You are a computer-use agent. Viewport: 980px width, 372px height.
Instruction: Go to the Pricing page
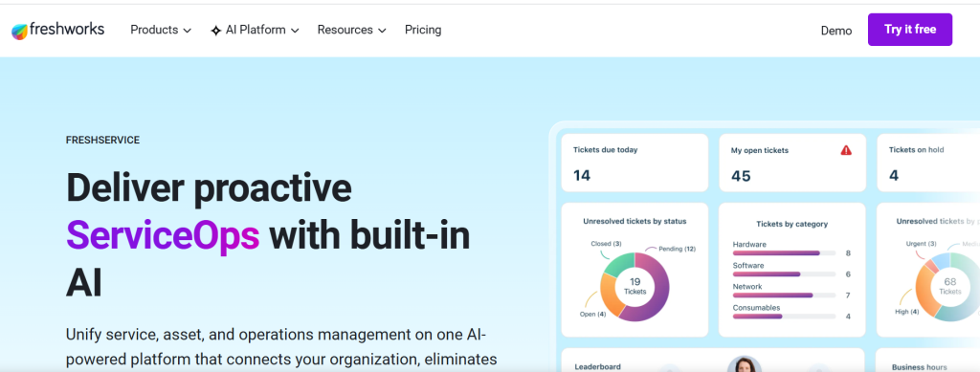pos(423,30)
